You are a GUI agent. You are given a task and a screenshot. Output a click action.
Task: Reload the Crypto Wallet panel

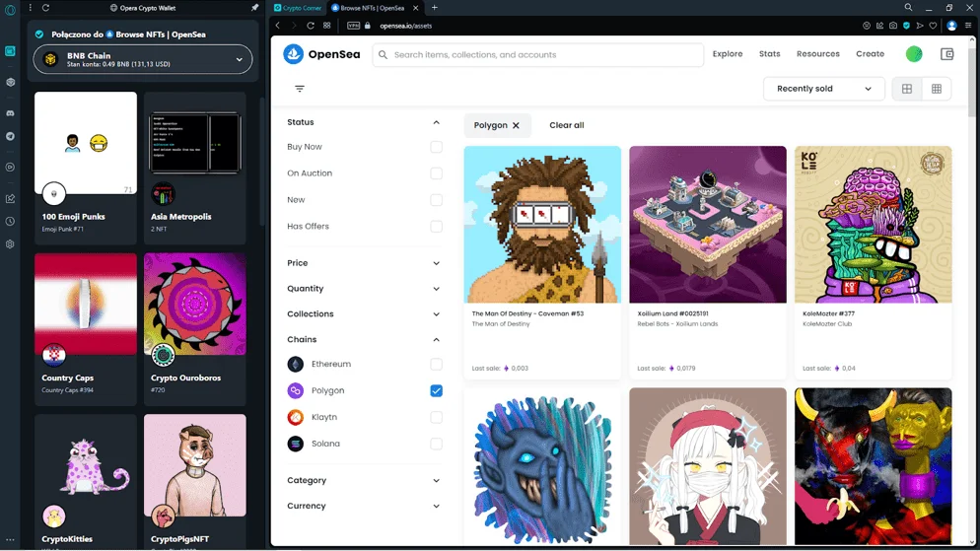(45, 8)
